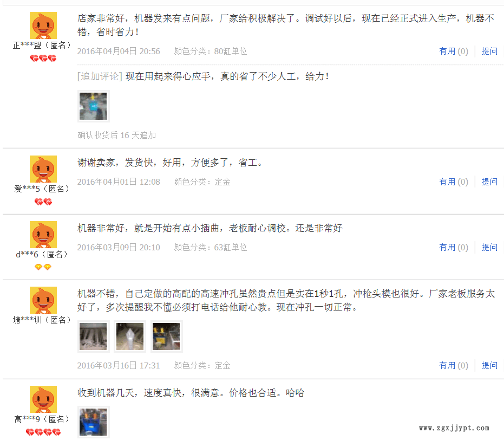504x440 pixels.
Task: Click avatar of reviewer 高***9
Action: click(x=43, y=399)
